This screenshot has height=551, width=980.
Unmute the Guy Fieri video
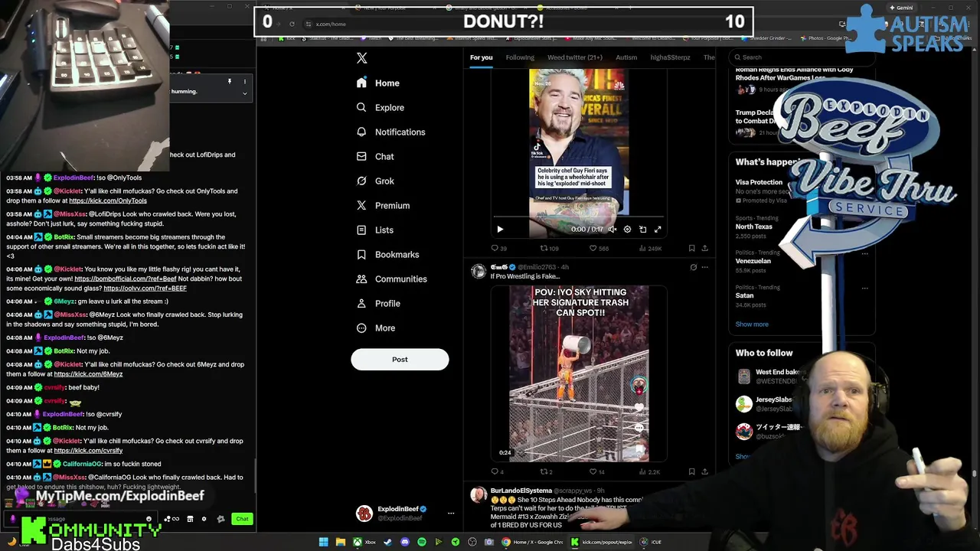(x=612, y=229)
